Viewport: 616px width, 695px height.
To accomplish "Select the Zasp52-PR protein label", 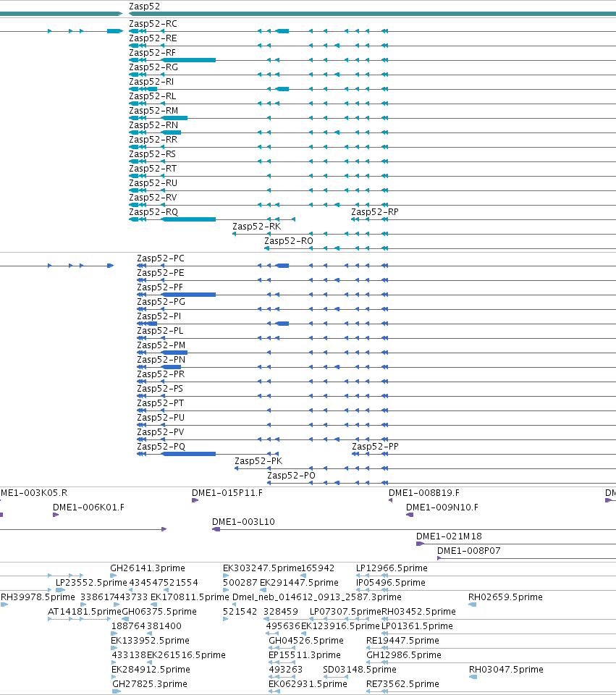I will [x=161, y=374].
